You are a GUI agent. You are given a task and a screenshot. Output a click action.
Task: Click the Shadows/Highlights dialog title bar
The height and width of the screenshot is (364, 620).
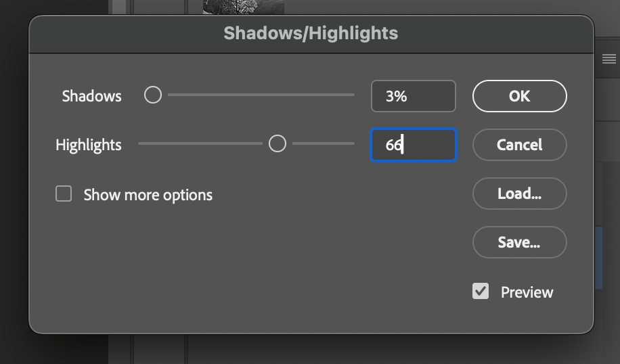311,33
